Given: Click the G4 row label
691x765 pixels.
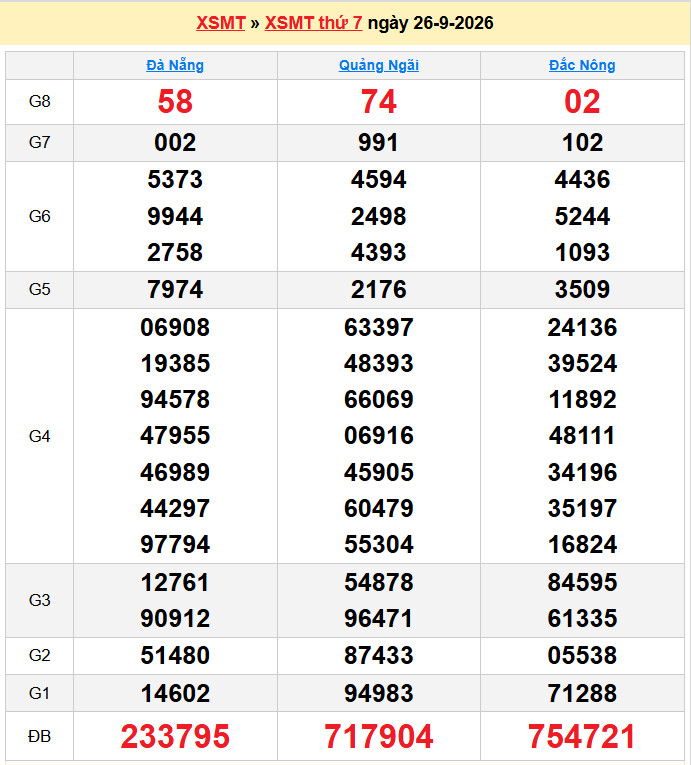Looking at the screenshot, I should click(x=40, y=436).
